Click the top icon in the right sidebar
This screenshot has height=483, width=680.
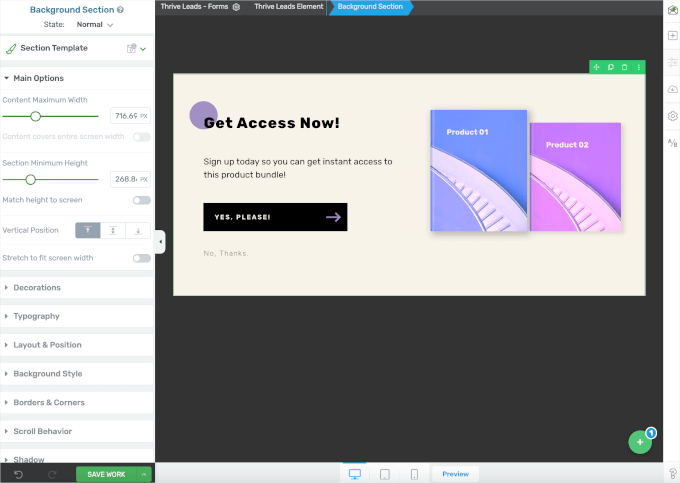pyautogui.click(x=673, y=10)
